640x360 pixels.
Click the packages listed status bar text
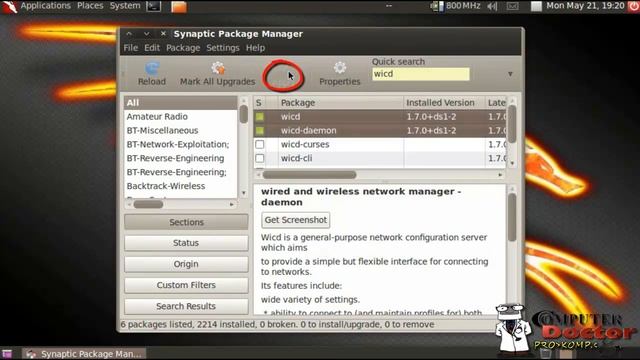tap(277, 325)
